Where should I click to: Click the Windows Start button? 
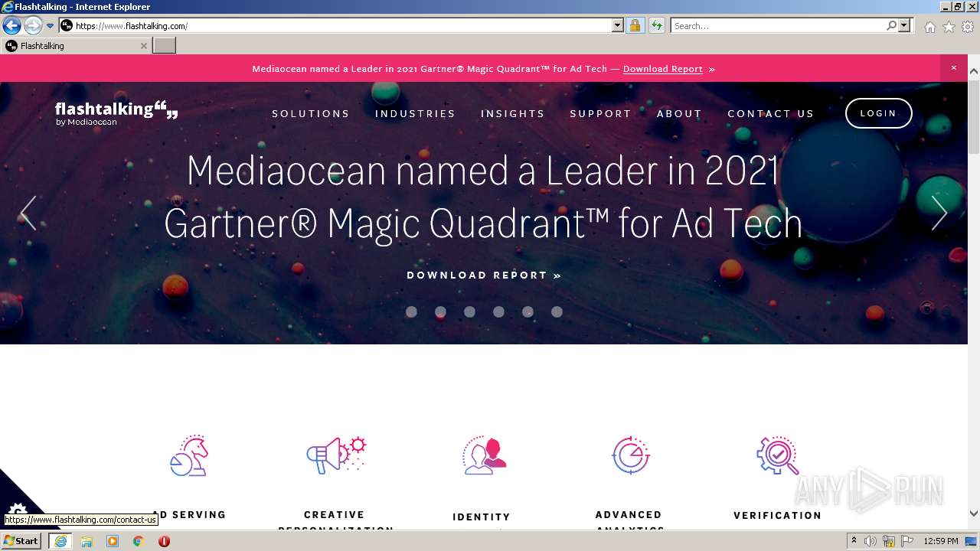click(x=21, y=541)
